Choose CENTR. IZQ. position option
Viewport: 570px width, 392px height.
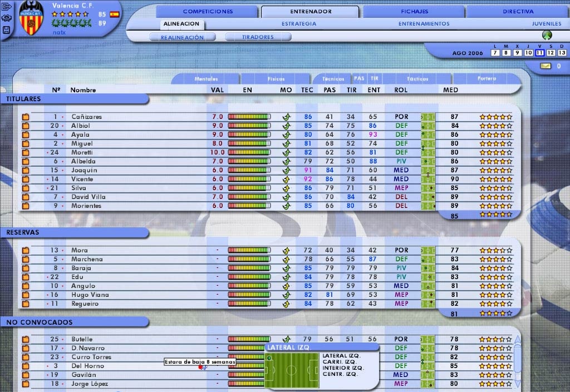pyautogui.click(x=340, y=374)
